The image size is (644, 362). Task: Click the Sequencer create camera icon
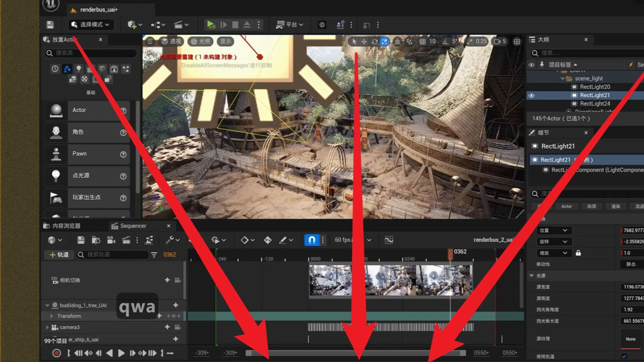click(x=111, y=240)
